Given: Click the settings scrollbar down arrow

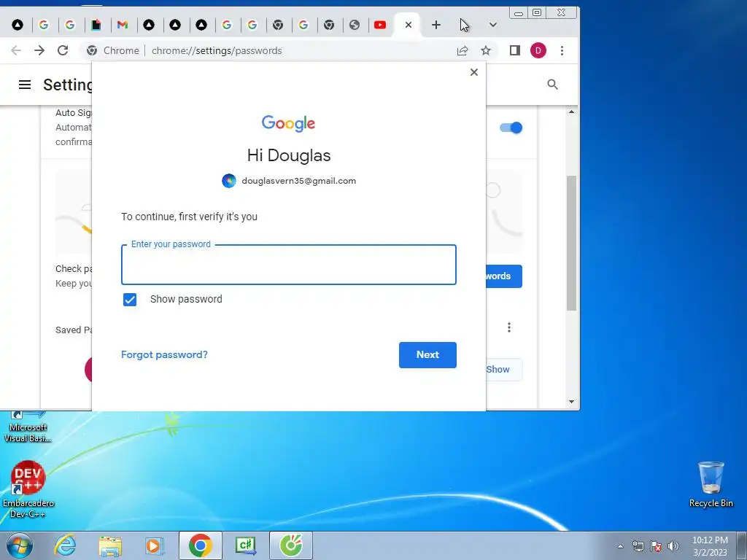Looking at the screenshot, I should 571,402.
